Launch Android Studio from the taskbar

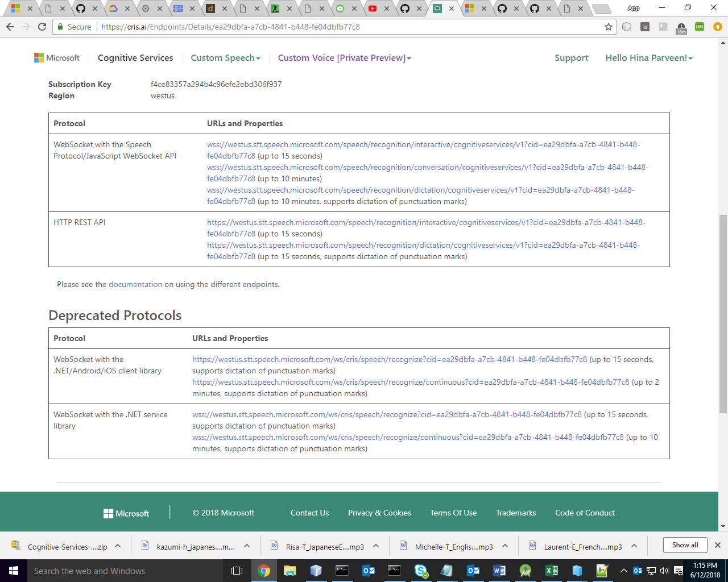(525, 571)
